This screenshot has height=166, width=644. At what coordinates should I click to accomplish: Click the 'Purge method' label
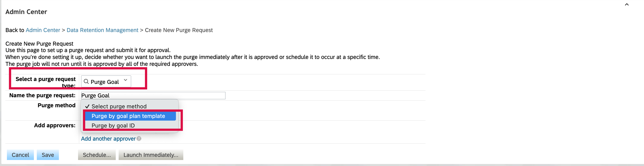[x=56, y=105]
